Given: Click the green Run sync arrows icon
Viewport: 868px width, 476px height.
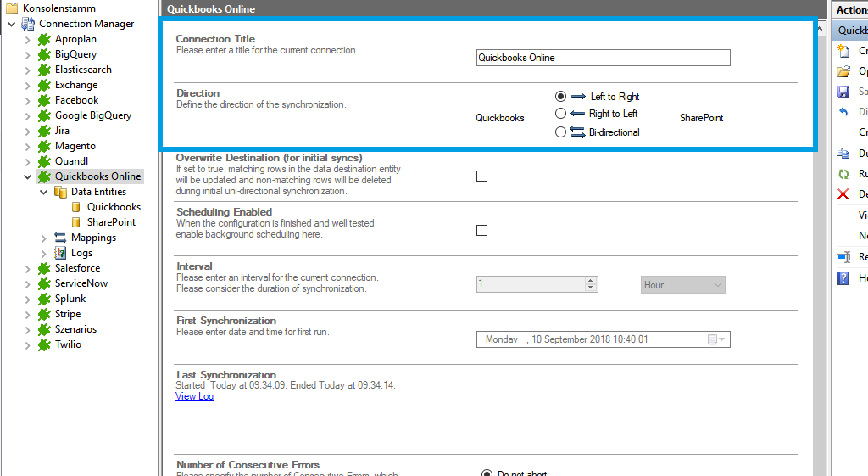Looking at the screenshot, I should 843,174.
